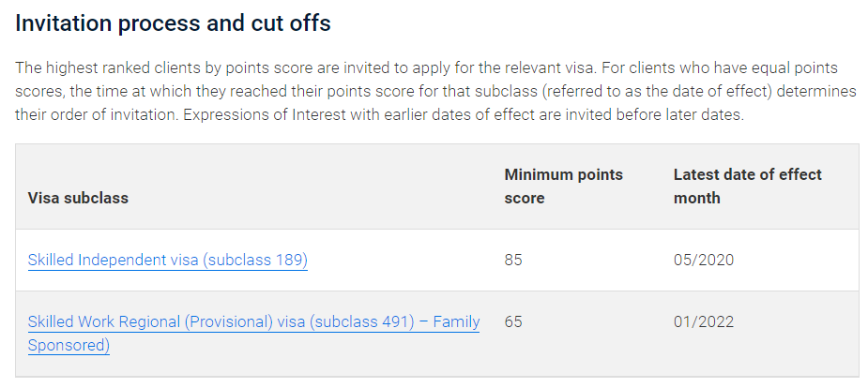Image resolution: width=868 pixels, height=388 pixels.
Task: Click the word "month" under Latest date header
Action: click(x=697, y=198)
